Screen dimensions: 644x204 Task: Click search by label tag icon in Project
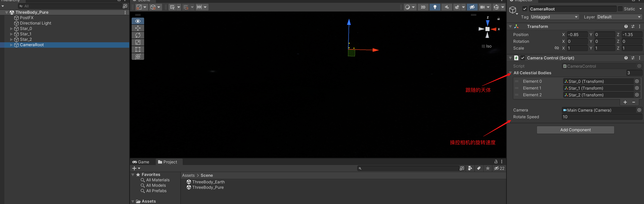click(x=479, y=168)
